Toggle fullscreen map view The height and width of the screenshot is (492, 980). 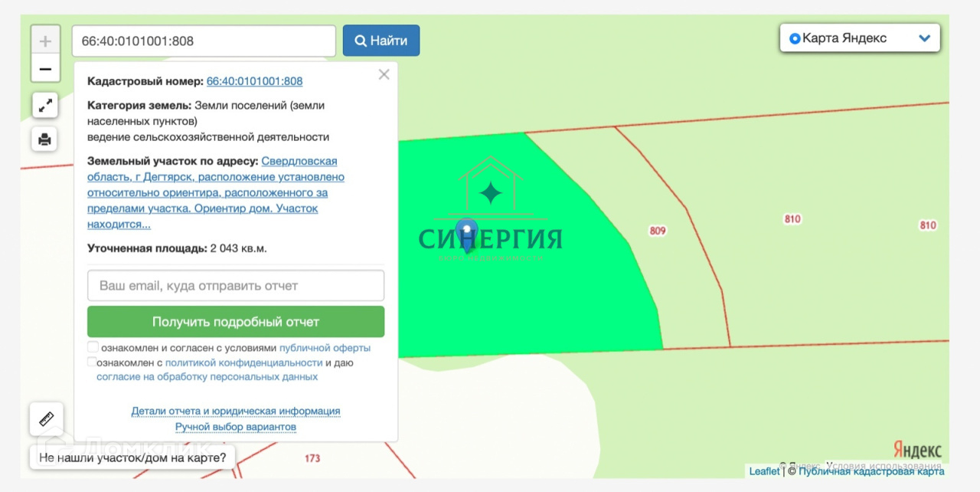click(45, 106)
